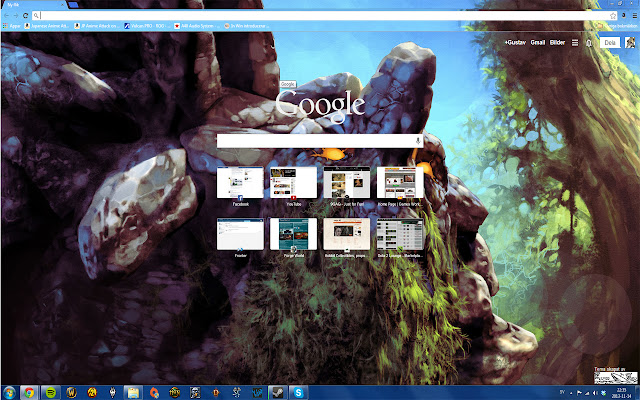This screenshot has width=640, height=400.
Task: Select the current My-file tab
Action: click(x=33, y=4)
